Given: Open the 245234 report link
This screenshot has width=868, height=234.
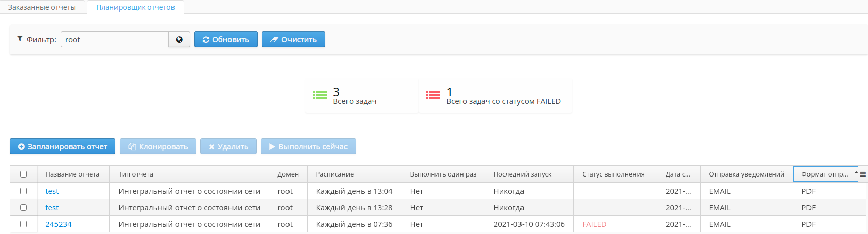Looking at the screenshot, I should pos(59,224).
